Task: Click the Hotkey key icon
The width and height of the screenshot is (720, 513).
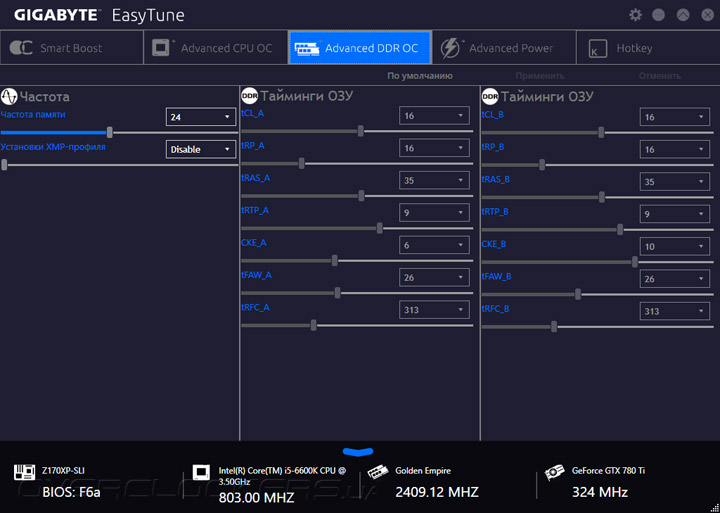Action: coord(597,48)
